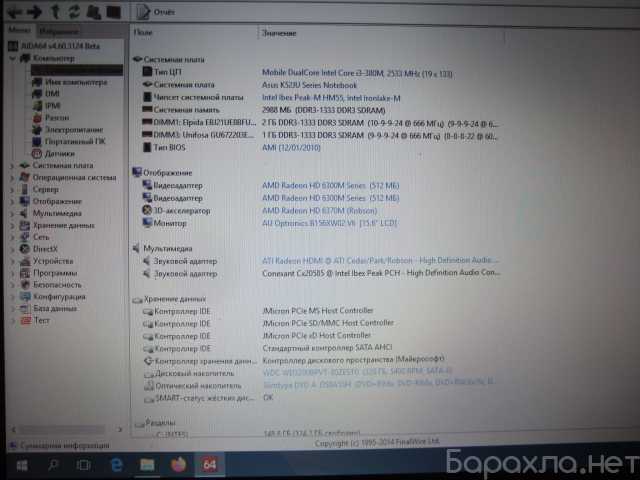The width and height of the screenshot is (640, 480).
Task: Open the Портативный ПК tree entry
Action: point(75,141)
